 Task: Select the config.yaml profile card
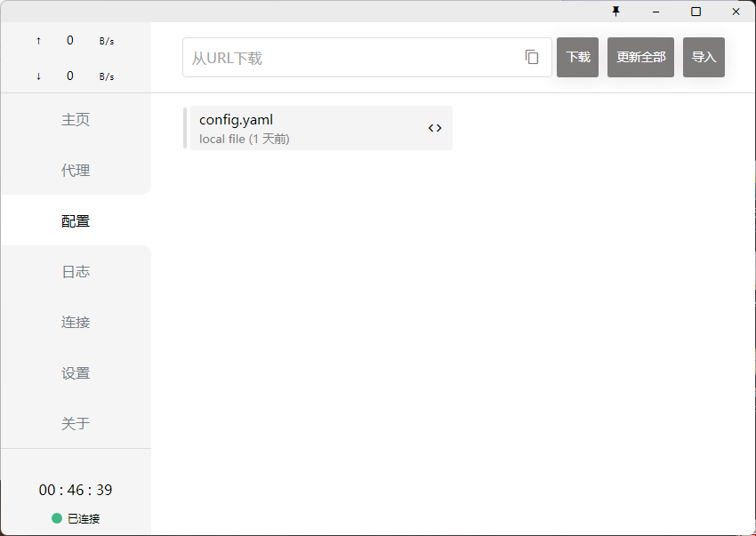tap(302, 128)
